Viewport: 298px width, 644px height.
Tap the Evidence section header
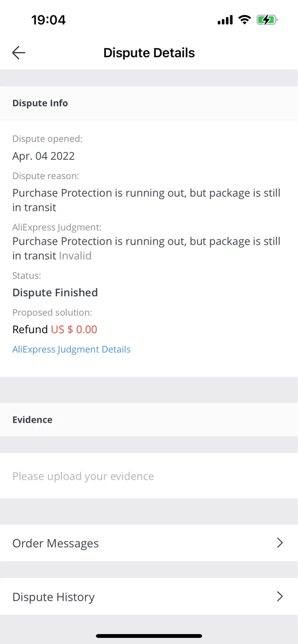tap(32, 420)
